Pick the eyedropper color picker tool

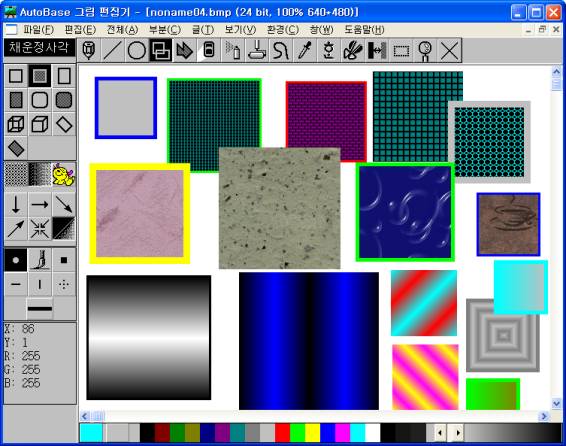pyautogui.click(x=305, y=50)
